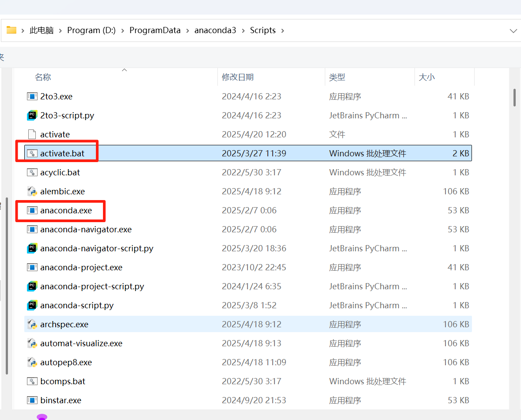The height and width of the screenshot is (420, 521).
Task: Click the Python icon of alembic.exe
Action: [32, 192]
